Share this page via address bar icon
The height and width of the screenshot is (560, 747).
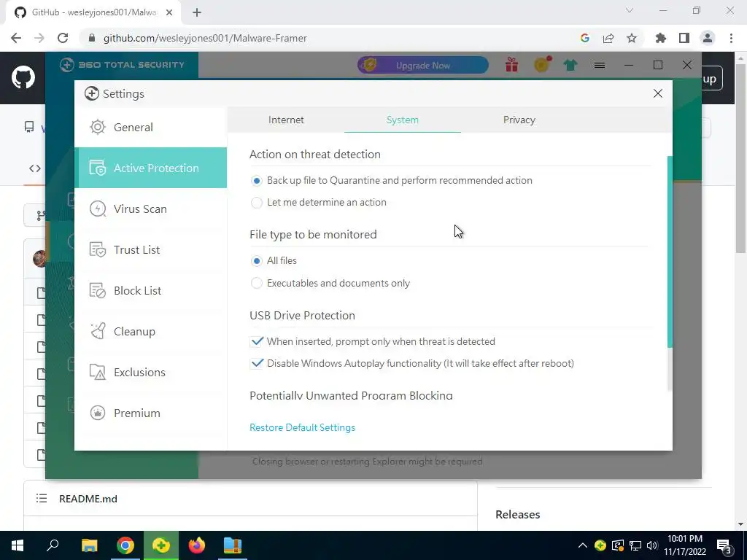[608, 38]
